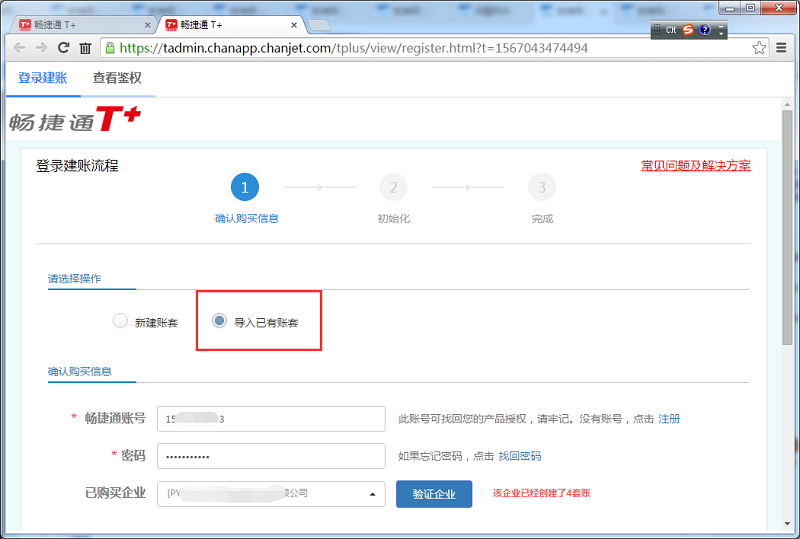Open the 登录建账 tab

[43, 78]
